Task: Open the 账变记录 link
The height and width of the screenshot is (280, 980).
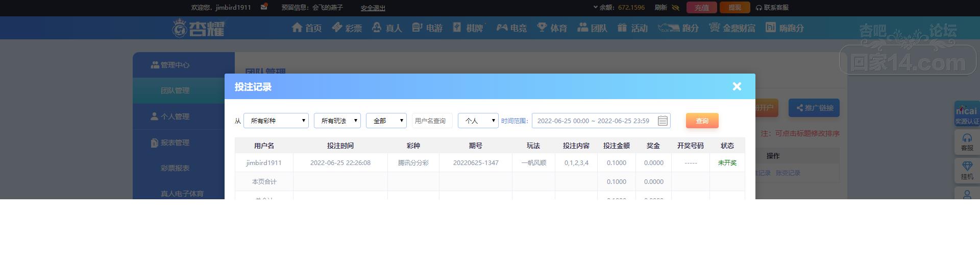Action: click(788, 173)
